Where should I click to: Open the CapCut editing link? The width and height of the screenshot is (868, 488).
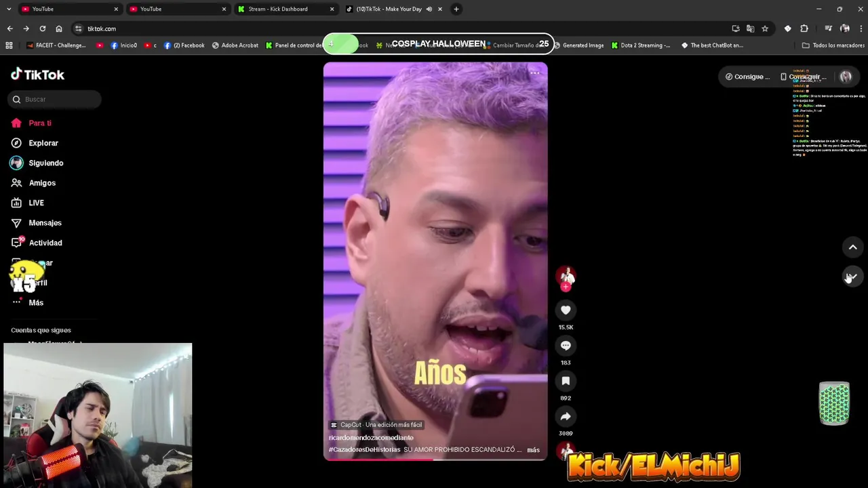pos(376,425)
